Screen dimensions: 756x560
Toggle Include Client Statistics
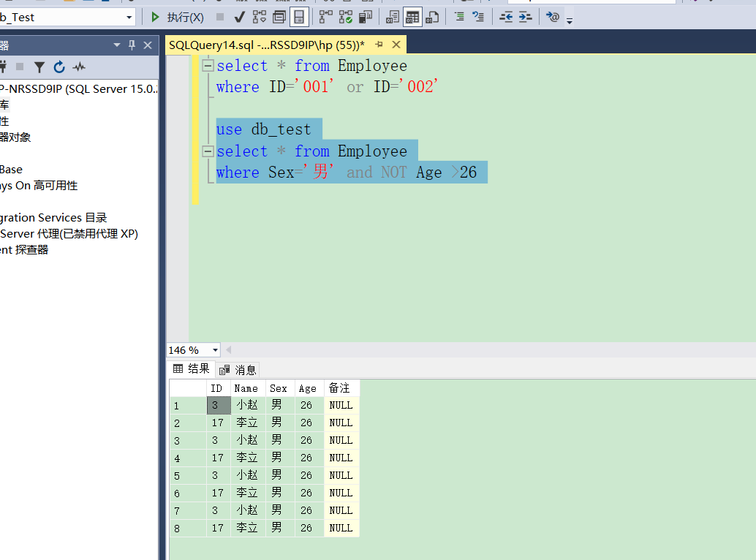(x=366, y=18)
